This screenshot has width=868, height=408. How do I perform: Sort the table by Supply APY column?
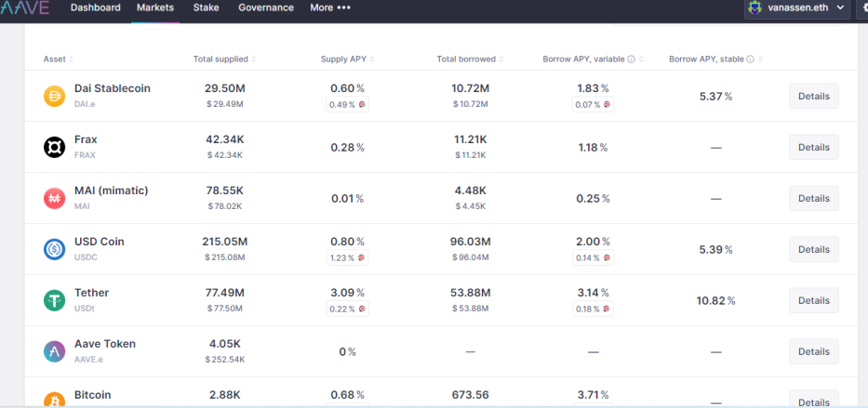click(346, 59)
